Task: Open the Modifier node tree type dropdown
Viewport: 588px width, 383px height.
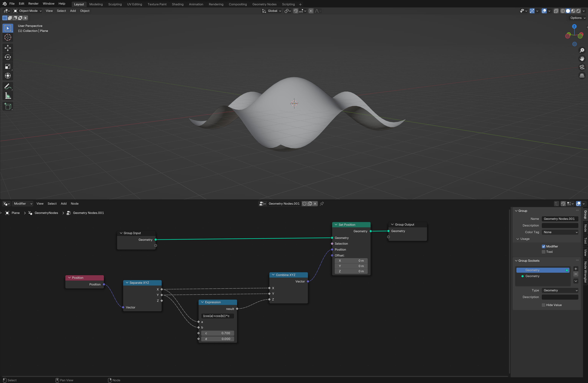Action: pyautogui.click(x=23, y=204)
